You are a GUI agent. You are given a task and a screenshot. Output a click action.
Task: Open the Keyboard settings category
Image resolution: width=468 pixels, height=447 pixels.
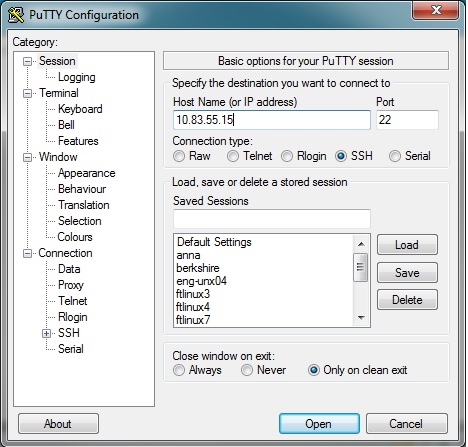(x=80, y=109)
